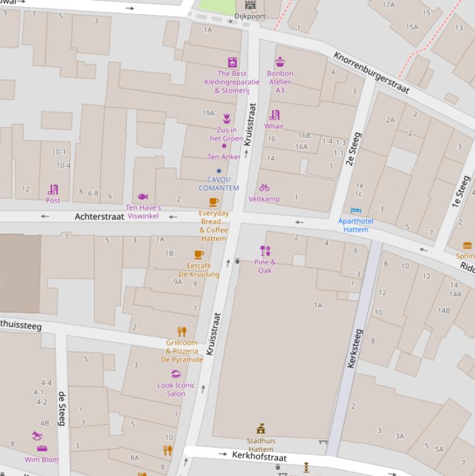Select the Knorrenburgerstraat street name
The height and width of the screenshot is (476, 475).
coord(371,72)
